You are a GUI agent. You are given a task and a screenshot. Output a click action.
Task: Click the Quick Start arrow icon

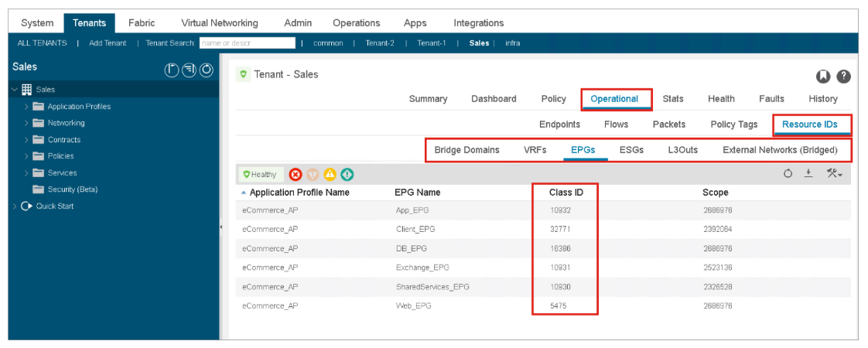(x=26, y=206)
